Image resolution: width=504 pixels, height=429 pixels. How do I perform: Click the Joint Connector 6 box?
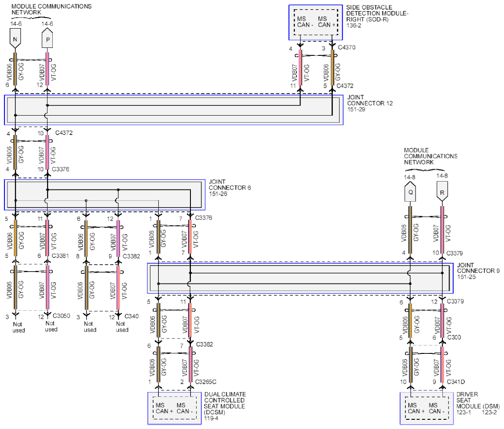pos(105,194)
